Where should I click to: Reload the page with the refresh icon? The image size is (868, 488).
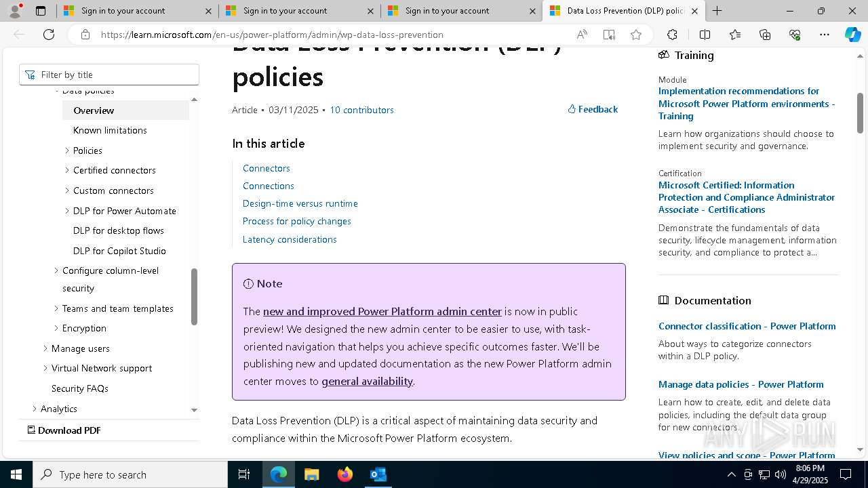pos(49,35)
